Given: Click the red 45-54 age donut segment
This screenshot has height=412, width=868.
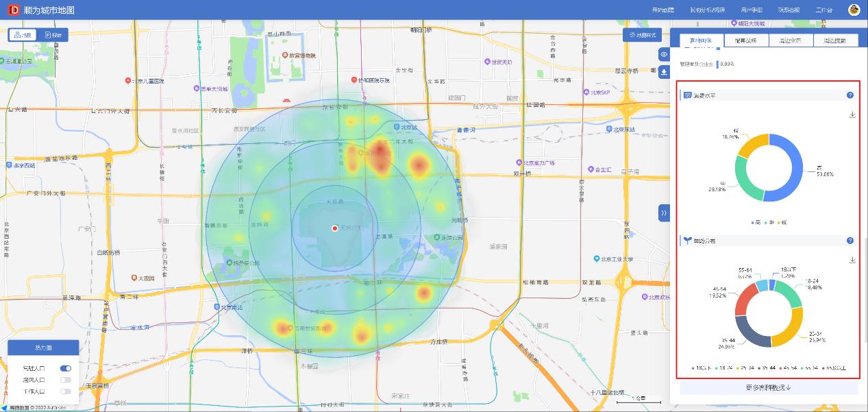Looking at the screenshot, I should (743, 299).
